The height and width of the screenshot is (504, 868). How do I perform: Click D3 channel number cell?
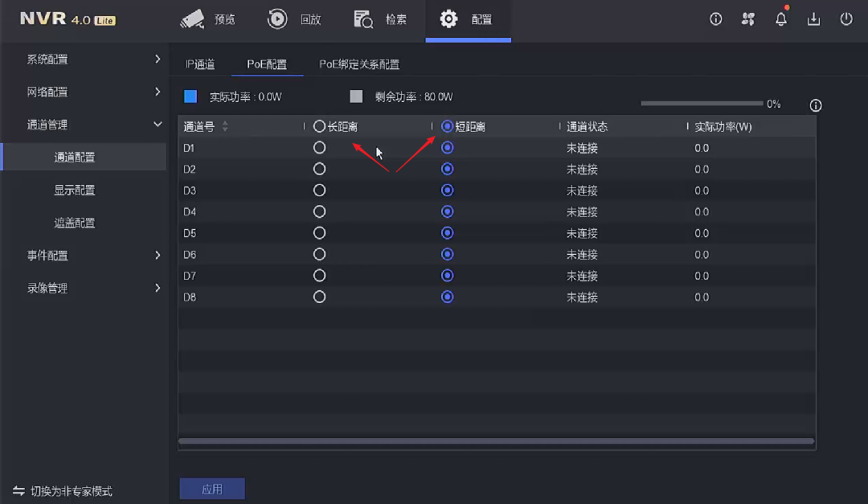pos(190,191)
